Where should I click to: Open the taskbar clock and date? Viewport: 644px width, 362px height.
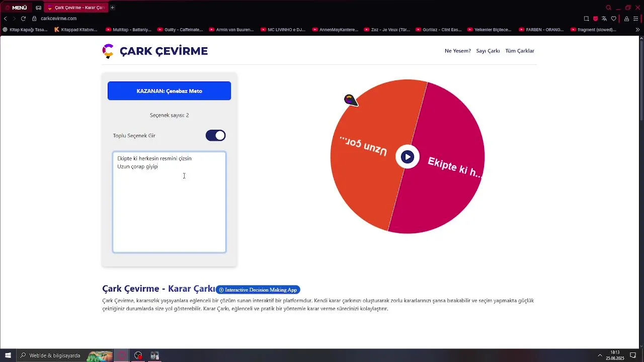pos(615,355)
